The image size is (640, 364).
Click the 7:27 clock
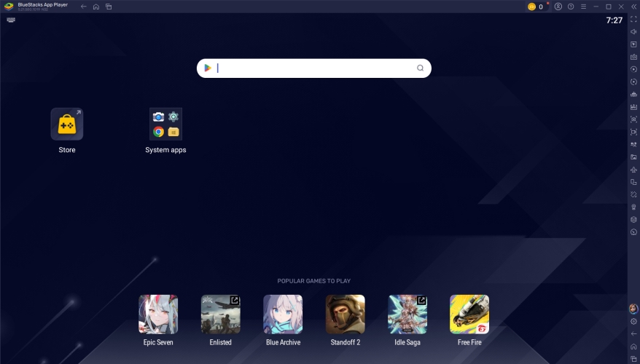[614, 20]
